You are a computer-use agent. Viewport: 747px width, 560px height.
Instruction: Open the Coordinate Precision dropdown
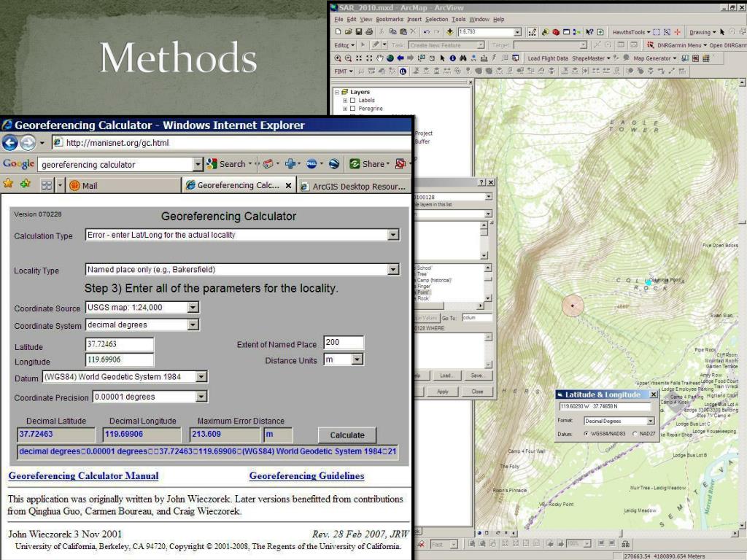(201, 397)
